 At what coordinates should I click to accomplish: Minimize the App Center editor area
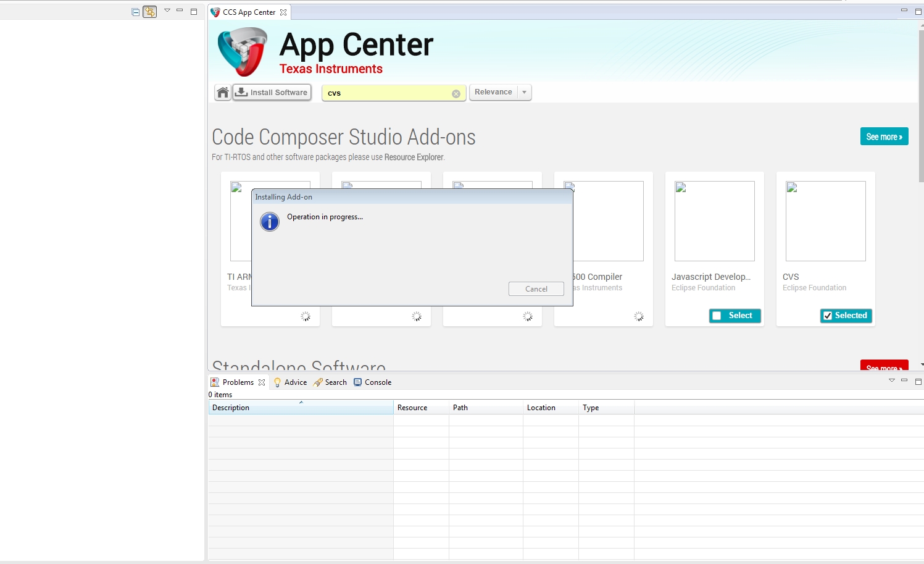click(x=904, y=11)
